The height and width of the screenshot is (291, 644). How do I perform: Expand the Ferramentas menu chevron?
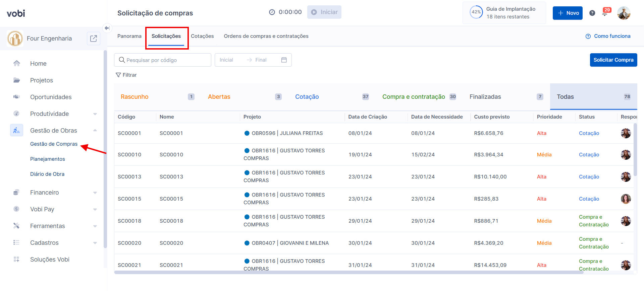click(95, 226)
